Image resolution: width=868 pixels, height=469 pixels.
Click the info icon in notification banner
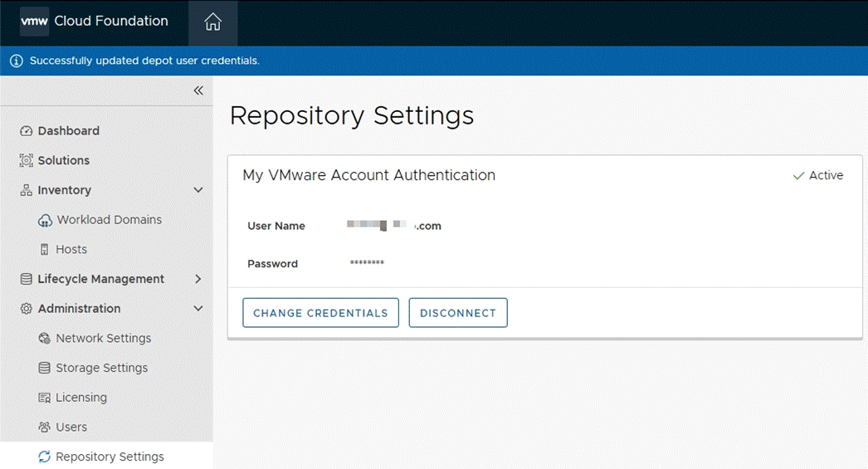pos(17,61)
